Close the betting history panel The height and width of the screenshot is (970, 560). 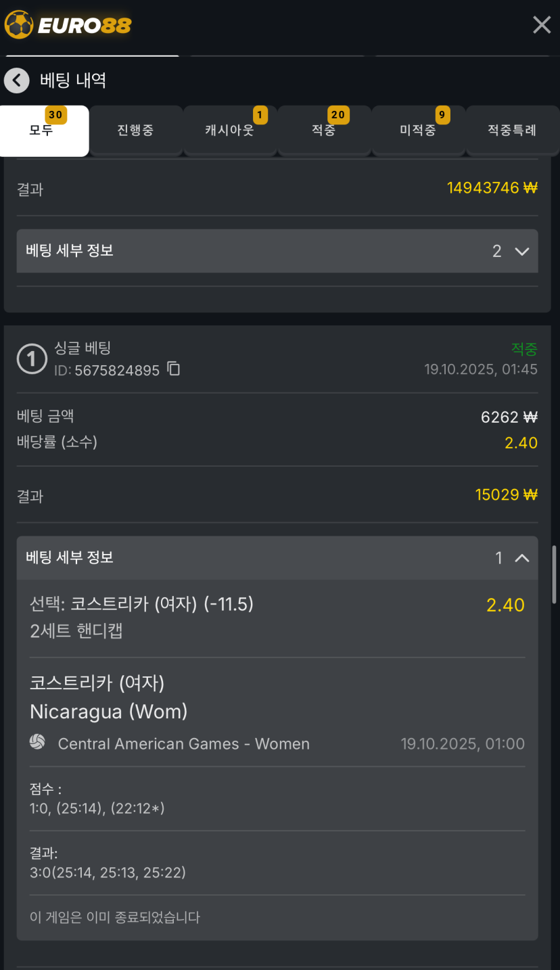point(542,25)
